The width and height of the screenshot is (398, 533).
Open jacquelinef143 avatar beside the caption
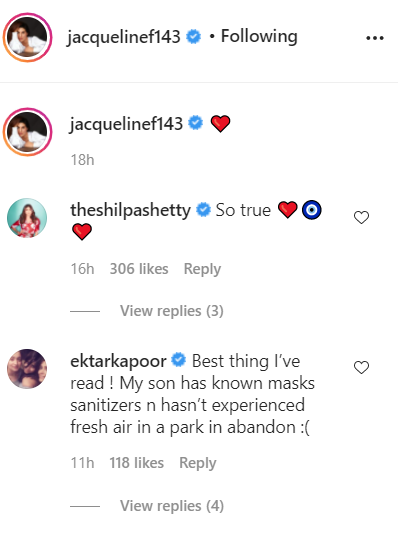(27, 132)
